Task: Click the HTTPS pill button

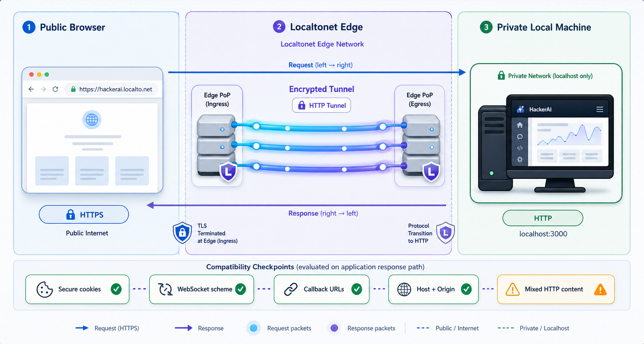Action: pyautogui.click(x=84, y=214)
